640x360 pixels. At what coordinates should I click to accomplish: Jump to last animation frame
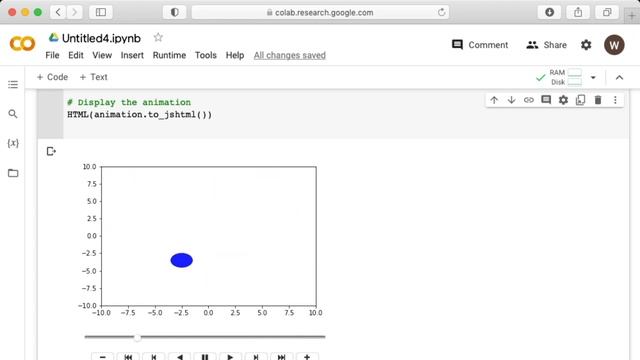(x=281, y=357)
